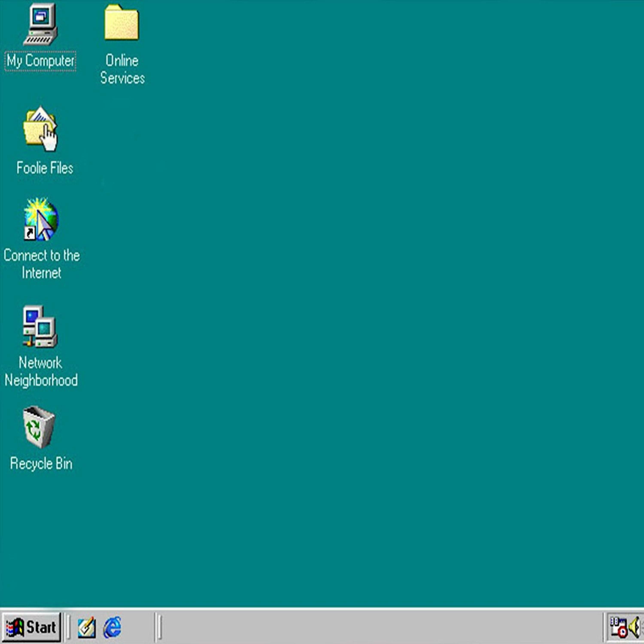The height and width of the screenshot is (644, 644).
Task: Click the "Recycle Bin" label text
Action: point(41,464)
